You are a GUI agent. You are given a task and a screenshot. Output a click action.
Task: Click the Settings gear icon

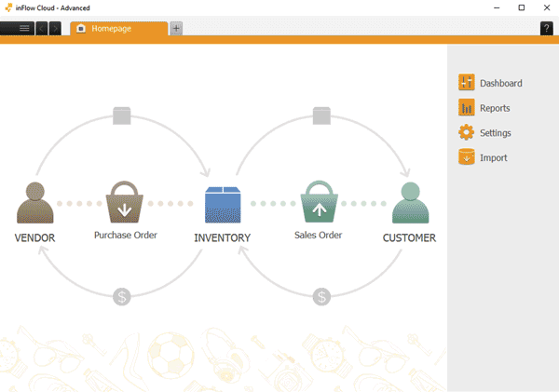467,133
